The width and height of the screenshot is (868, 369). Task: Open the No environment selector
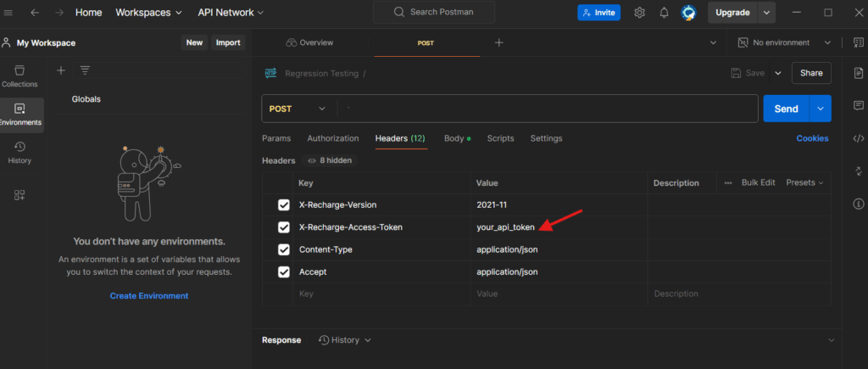tap(784, 42)
